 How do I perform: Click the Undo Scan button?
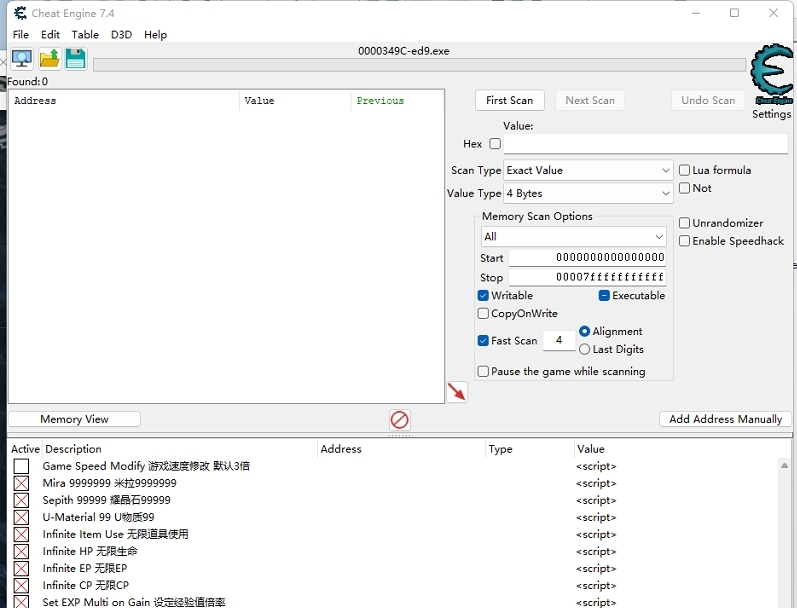pos(708,100)
